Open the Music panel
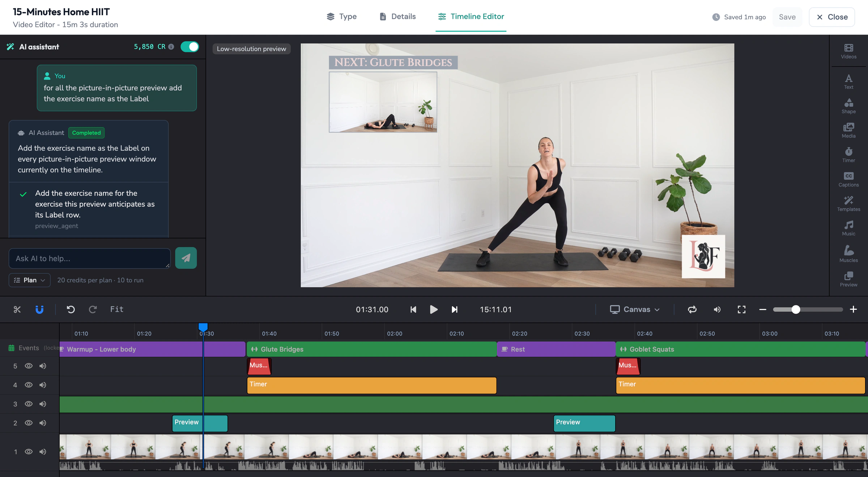This screenshot has height=477, width=868. (x=848, y=228)
